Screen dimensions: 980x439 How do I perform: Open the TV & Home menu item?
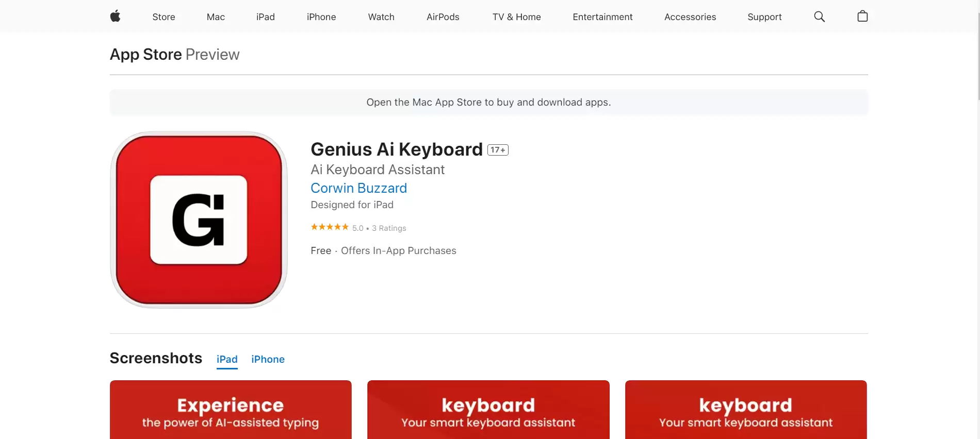tap(516, 16)
